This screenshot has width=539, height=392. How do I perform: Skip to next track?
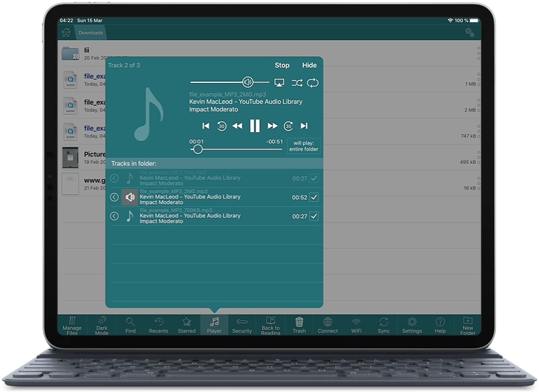pyautogui.click(x=304, y=127)
